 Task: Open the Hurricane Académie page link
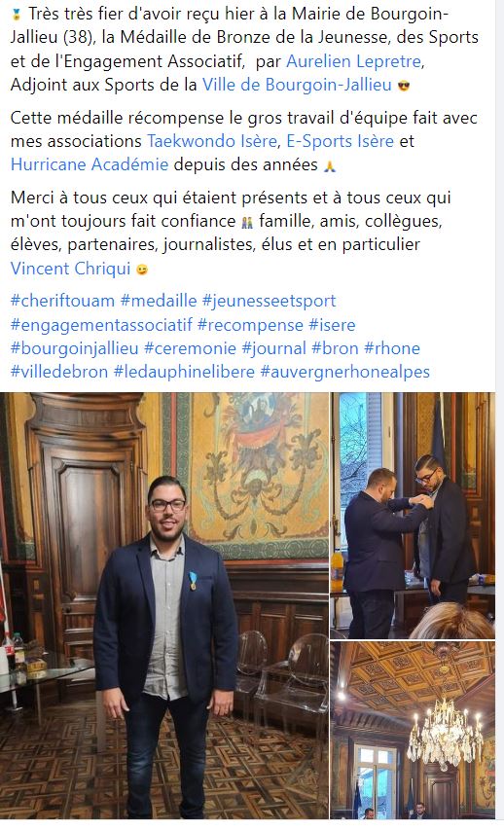click(x=90, y=164)
